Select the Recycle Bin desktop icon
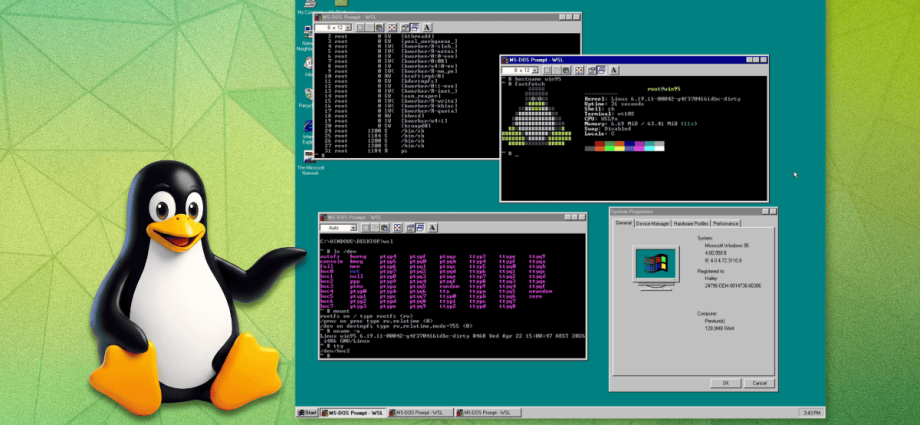The image size is (920, 425). point(306,97)
